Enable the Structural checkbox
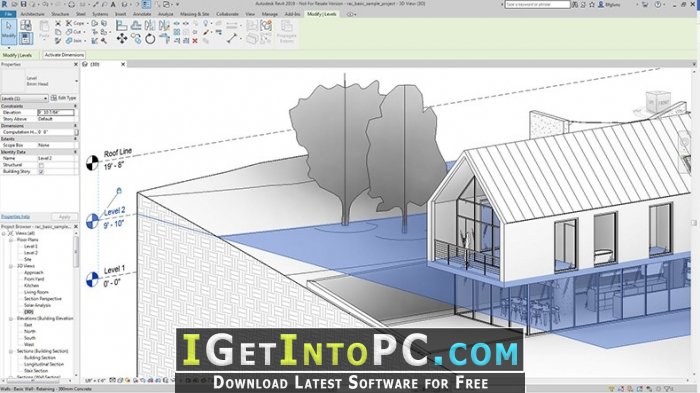 [x=41, y=165]
